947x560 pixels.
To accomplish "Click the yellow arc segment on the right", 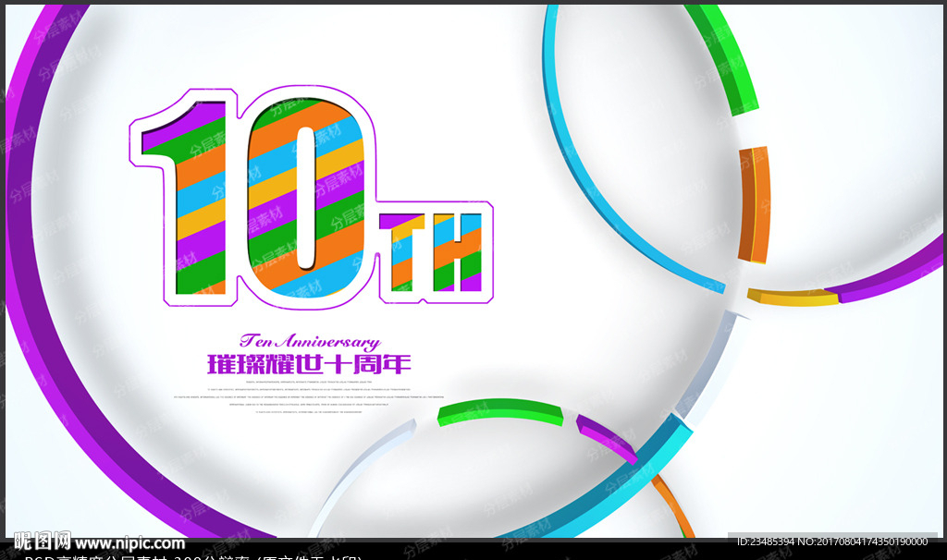I will point(792,298).
